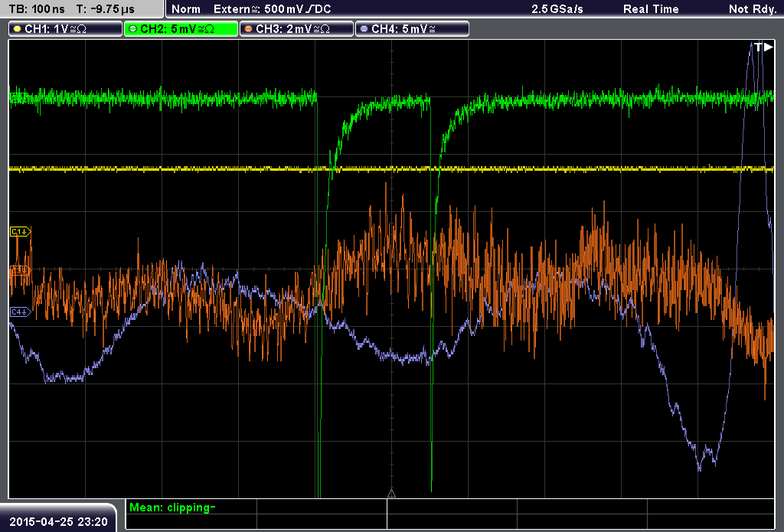The width and height of the screenshot is (784, 532).
Task: Click the Extern 500 mV trigger source readout
Action: coord(272,9)
